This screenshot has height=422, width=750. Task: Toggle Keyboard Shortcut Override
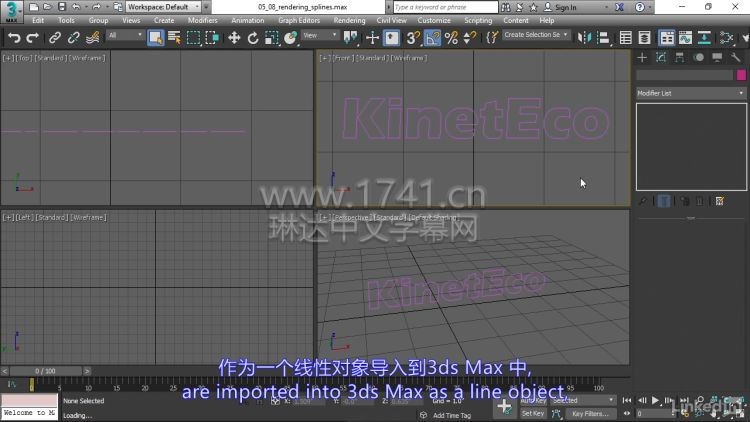392,37
